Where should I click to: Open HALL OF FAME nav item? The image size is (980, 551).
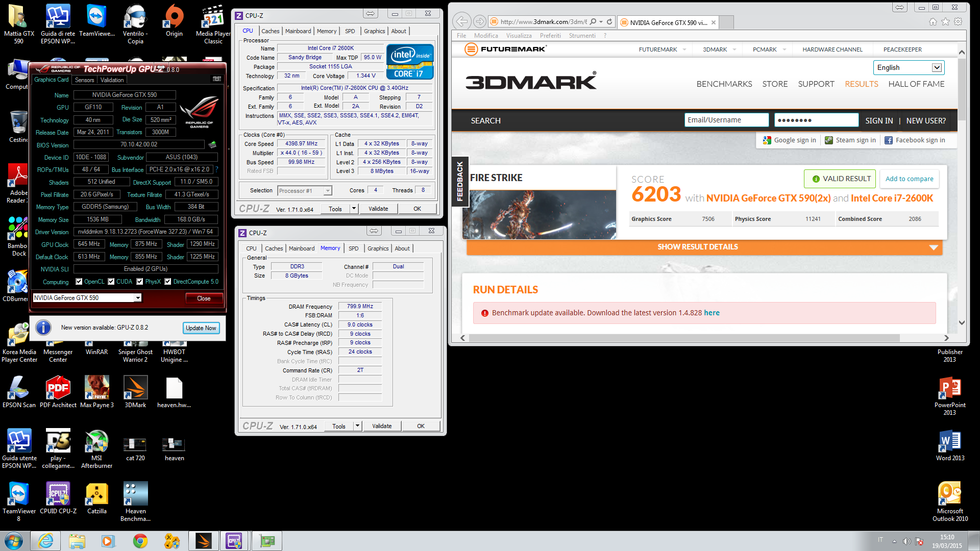click(x=916, y=84)
